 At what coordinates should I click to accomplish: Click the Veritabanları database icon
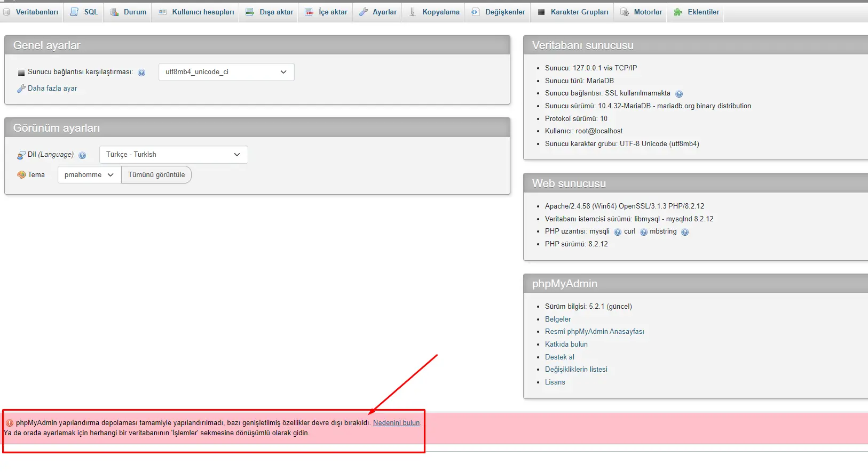pos(6,12)
